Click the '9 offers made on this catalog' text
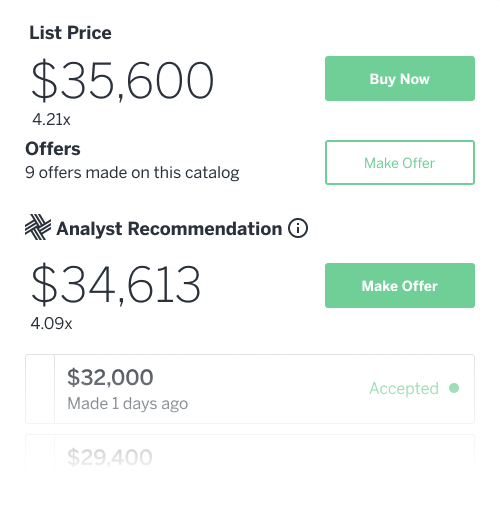Viewport: 500px width, 524px height. (132, 173)
